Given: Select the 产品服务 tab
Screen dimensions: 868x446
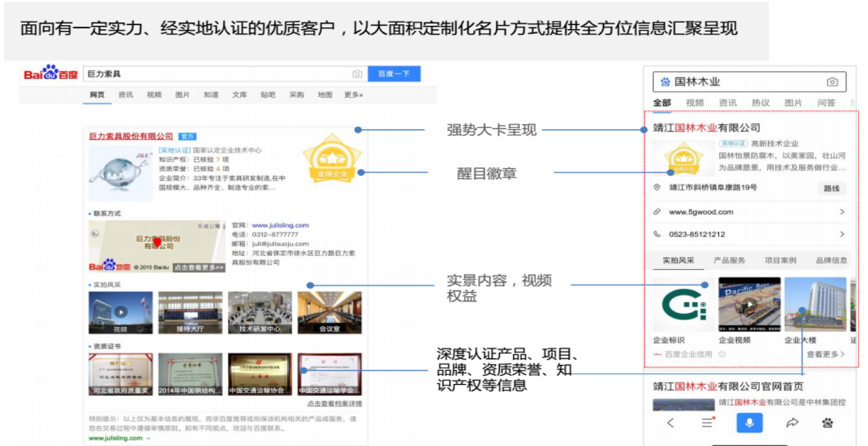Looking at the screenshot, I should (729, 261).
